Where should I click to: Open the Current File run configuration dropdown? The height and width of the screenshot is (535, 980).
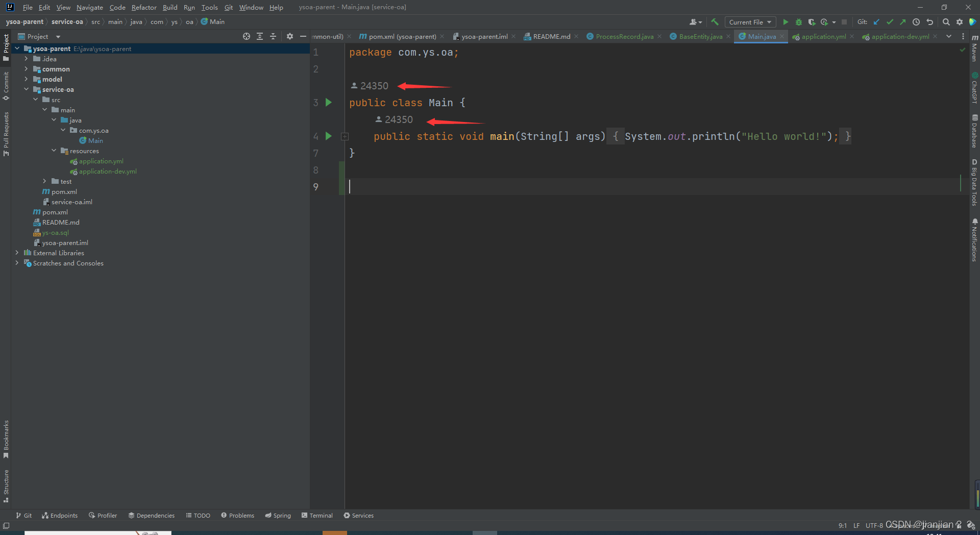pos(750,22)
